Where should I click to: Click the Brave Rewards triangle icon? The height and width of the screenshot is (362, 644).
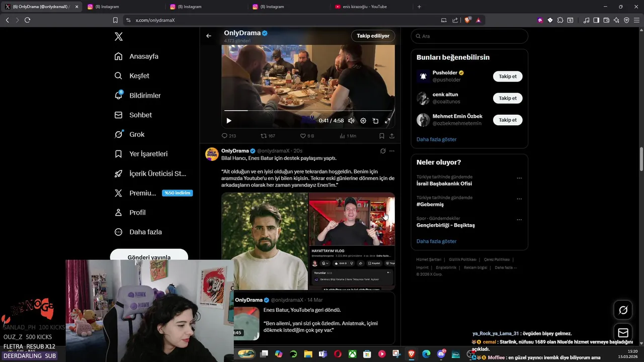click(478, 20)
